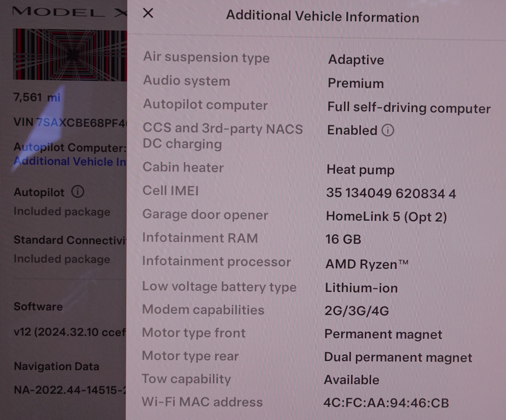Select the Tow capability label

(186, 379)
